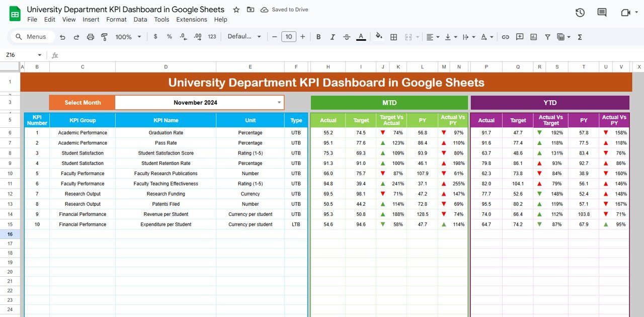
Task: Create a filter with the filter icon
Action: coord(547,37)
